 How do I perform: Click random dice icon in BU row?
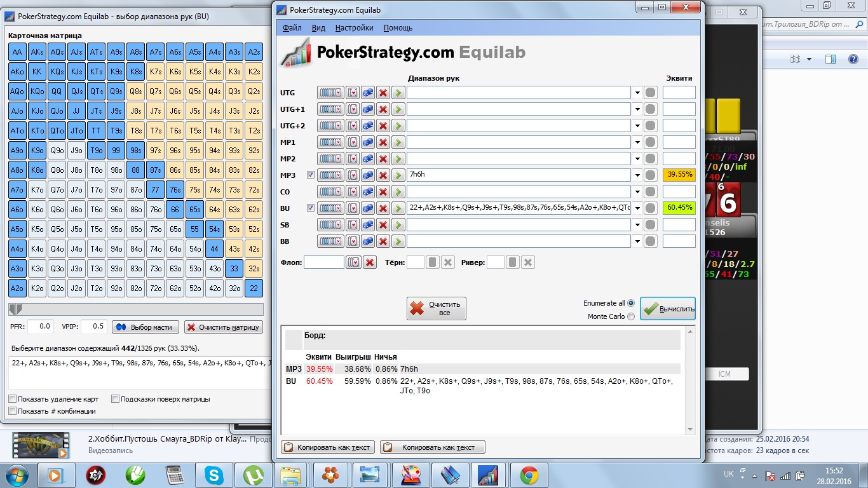(x=368, y=208)
